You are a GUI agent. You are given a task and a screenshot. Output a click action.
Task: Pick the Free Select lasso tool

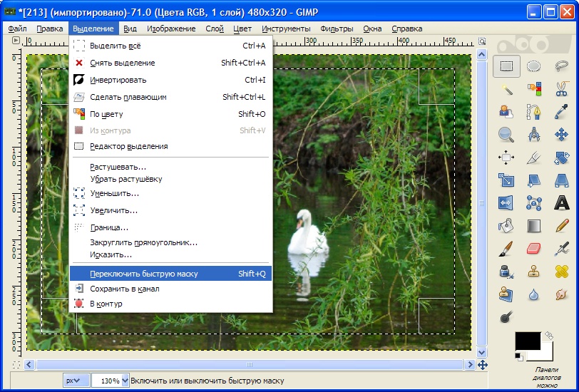pyautogui.click(x=561, y=66)
